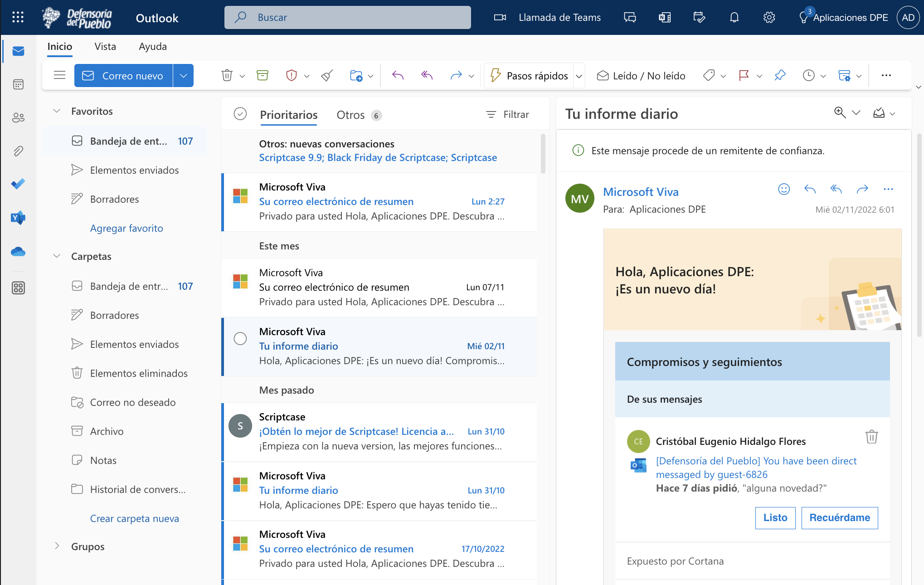Open Mail in the left rail
This screenshot has width=924, height=585.
[18, 51]
